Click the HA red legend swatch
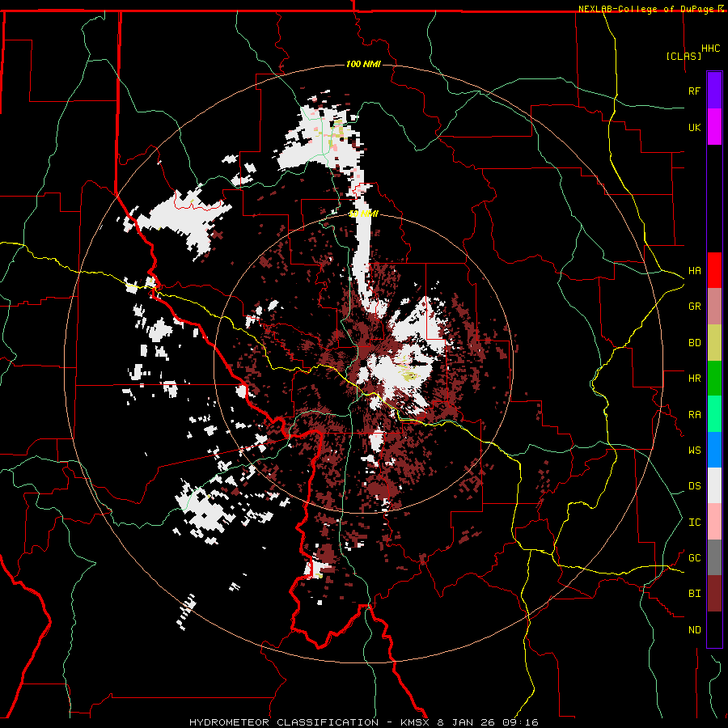728x728 pixels. point(714,270)
